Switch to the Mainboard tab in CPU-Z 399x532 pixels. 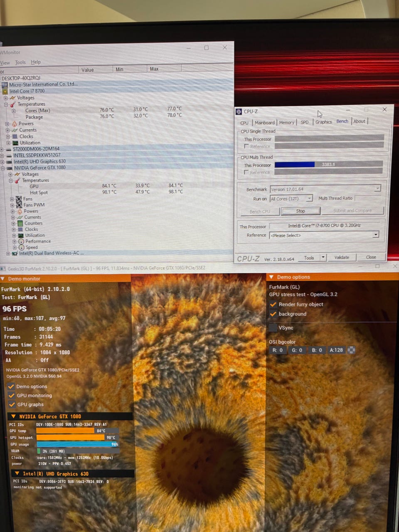pos(264,123)
